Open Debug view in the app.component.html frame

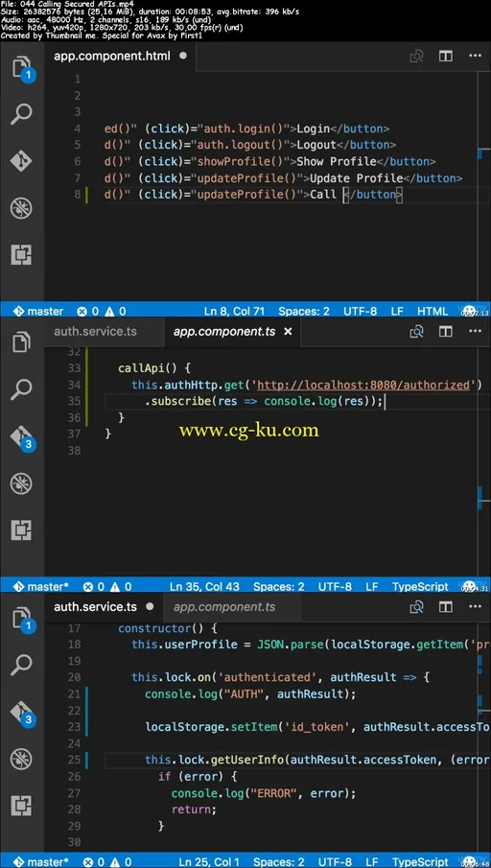pos(22,209)
